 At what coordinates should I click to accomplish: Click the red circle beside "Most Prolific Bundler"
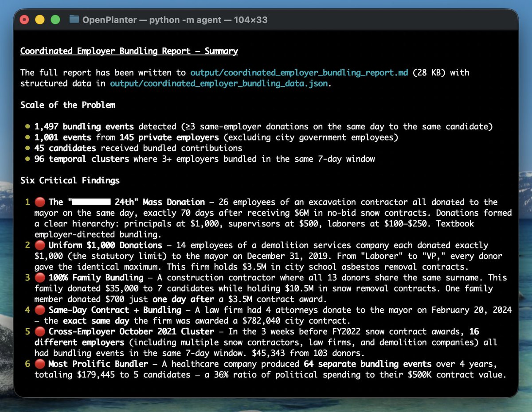tap(40, 364)
